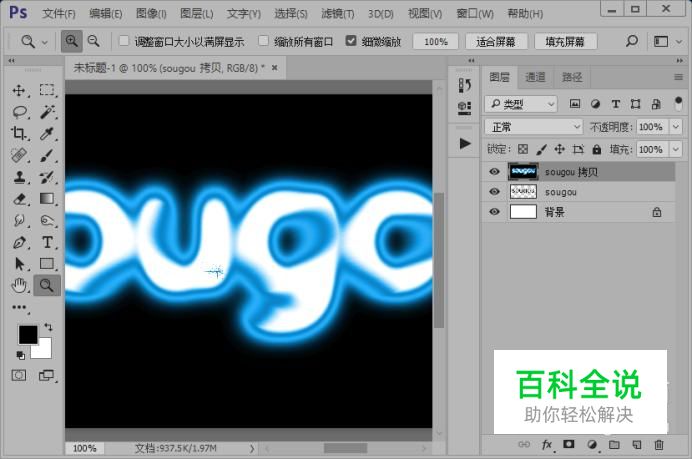692x459 pixels.
Task: Hide the sougou layer
Action: pos(494,192)
